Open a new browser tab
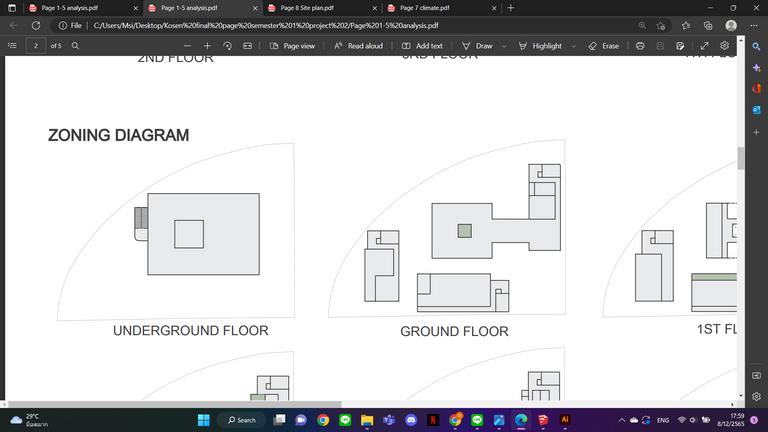The image size is (768, 432). tap(511, 8)
